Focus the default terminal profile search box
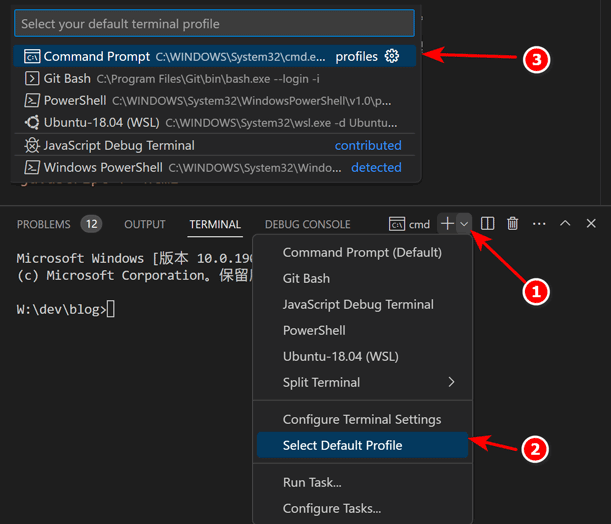 [214, 24]
